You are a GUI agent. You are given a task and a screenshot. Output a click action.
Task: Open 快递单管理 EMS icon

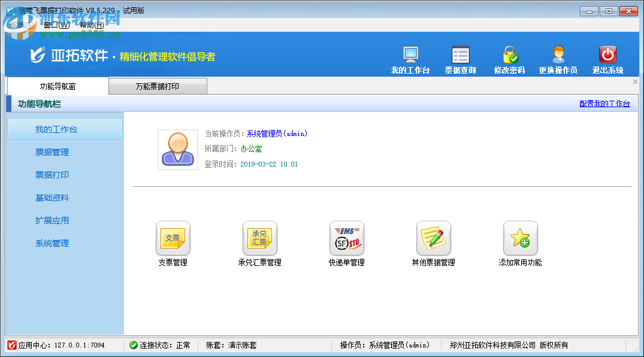[x=347, y=238]
